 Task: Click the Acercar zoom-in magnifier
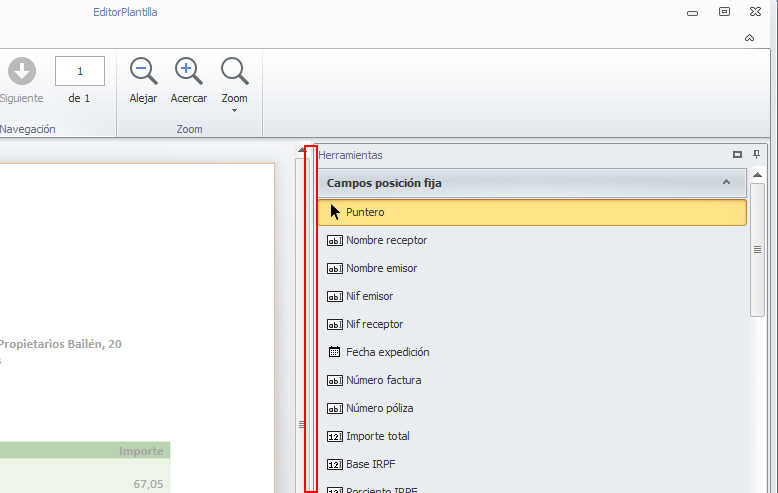coord(189,71)
